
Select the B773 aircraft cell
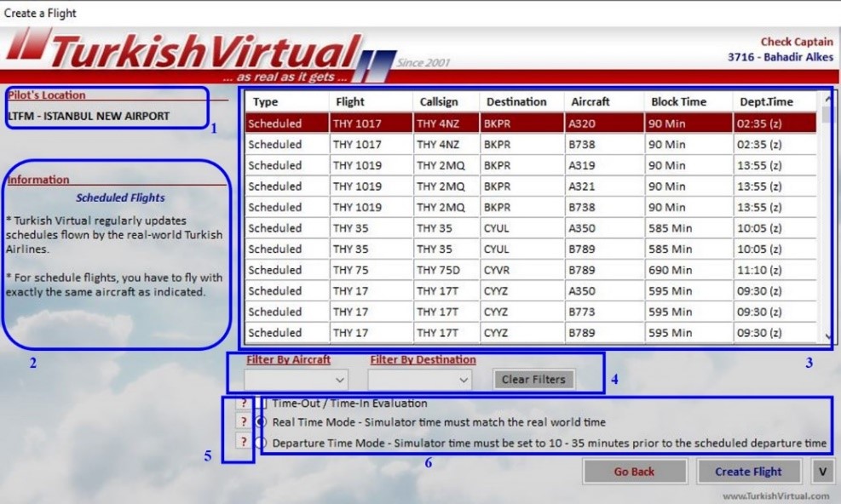[x=604, y=312]
